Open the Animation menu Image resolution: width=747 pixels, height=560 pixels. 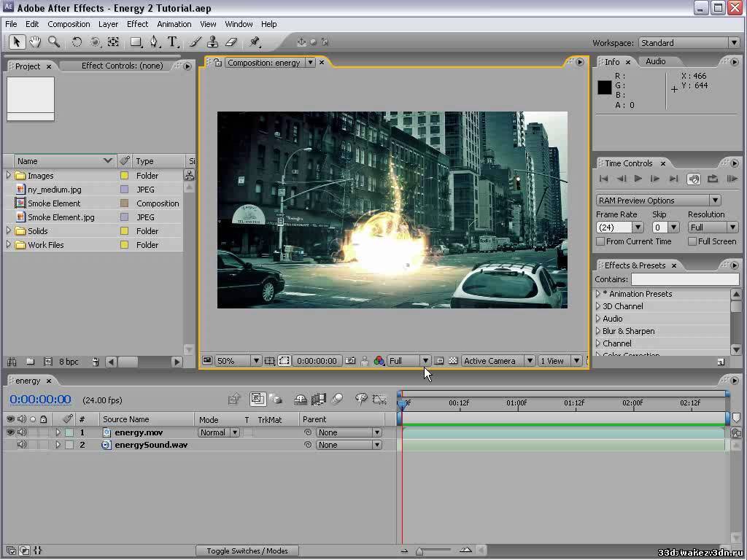point(174,24)
